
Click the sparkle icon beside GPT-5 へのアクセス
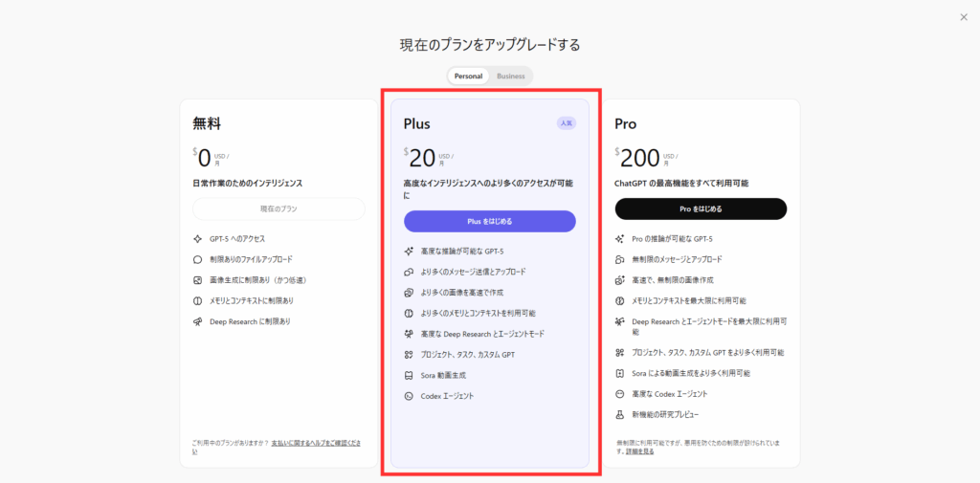coord(198,238)
